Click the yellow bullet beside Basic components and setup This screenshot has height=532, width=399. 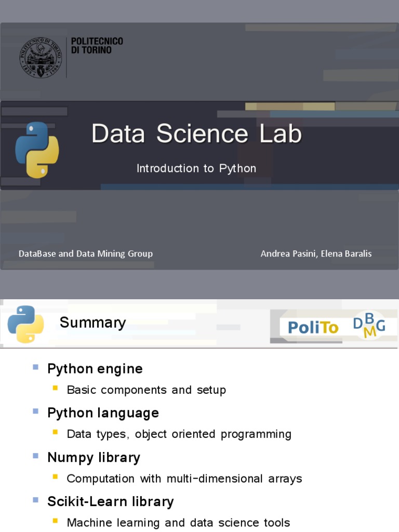click(56, 388)
